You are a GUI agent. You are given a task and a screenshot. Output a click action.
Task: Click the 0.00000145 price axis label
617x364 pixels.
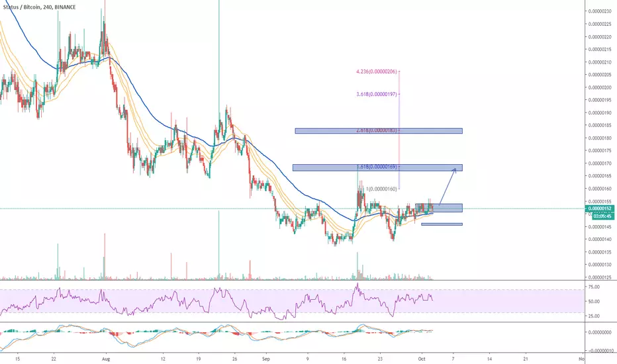600,226
